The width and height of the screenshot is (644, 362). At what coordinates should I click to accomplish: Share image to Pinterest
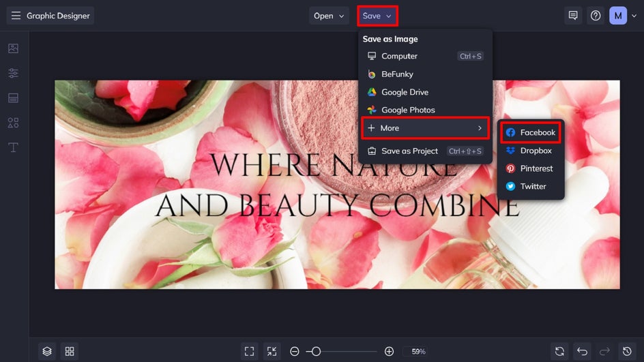(531, 168)
